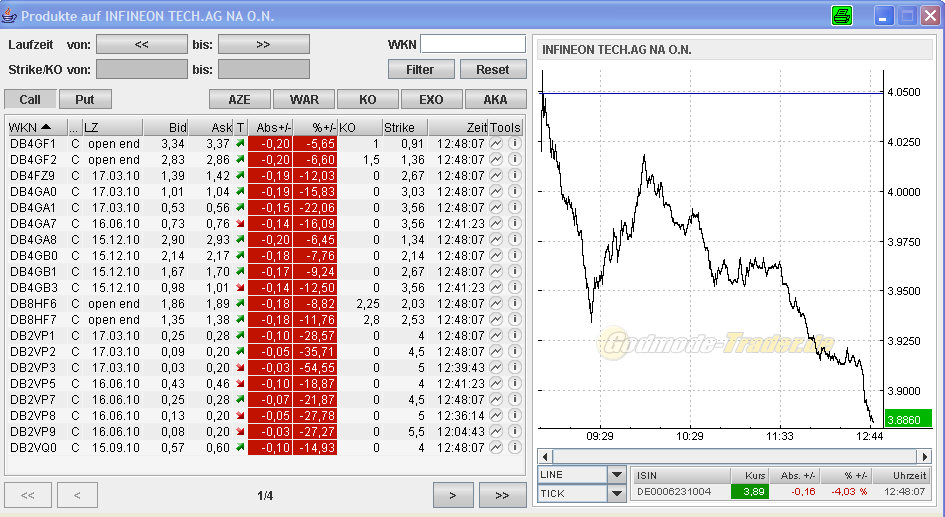Image resolution: width=945 pixels, height=517 pixels.
Task: Open chart tool for DB4GA0 row
Action: pyautogui.click(x=496, y=192)
